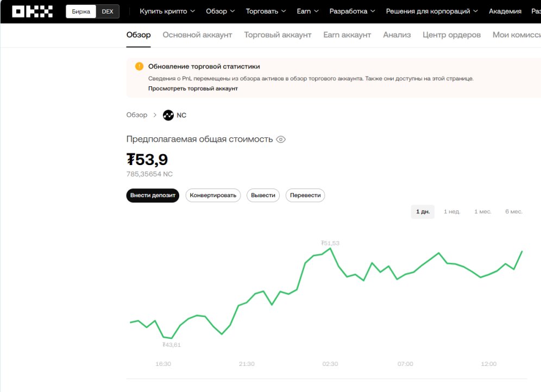Expand Обзор dropdown in top navigation
Image resolution: width=541 pixels, height=392 pixels.
(221, 11)
